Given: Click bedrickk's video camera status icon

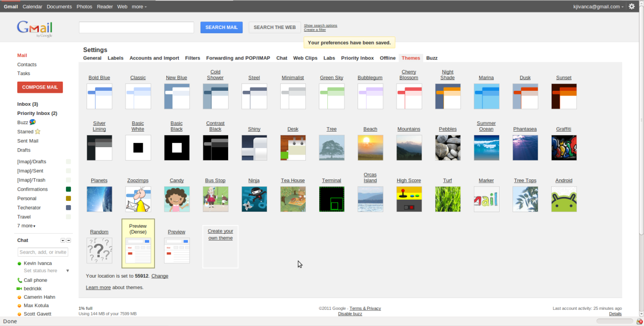Looking at the screenshot, I should coord(20,289).
